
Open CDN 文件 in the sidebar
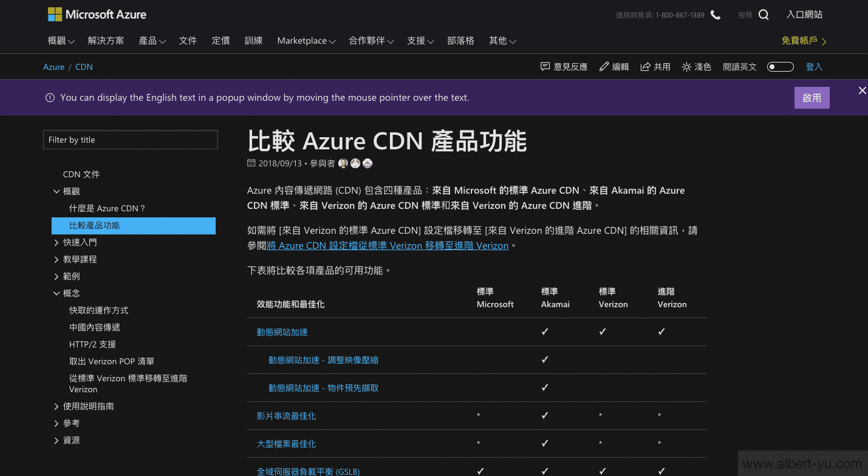pos(81,174)
